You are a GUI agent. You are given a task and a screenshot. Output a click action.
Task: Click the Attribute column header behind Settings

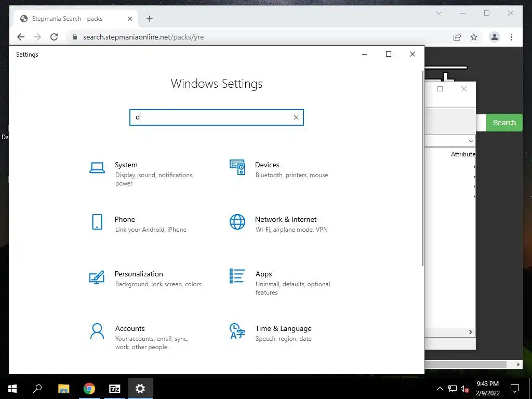tap(463, 154)
